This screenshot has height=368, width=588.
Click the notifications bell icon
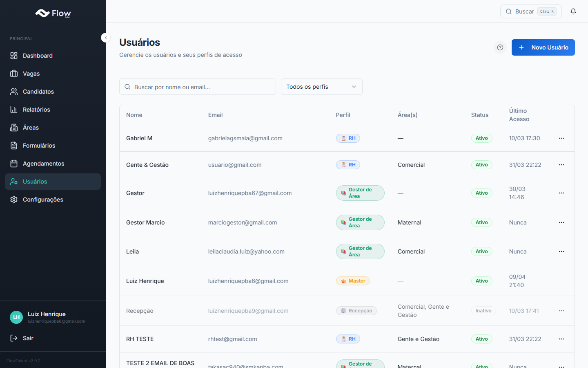pos(573,11)
